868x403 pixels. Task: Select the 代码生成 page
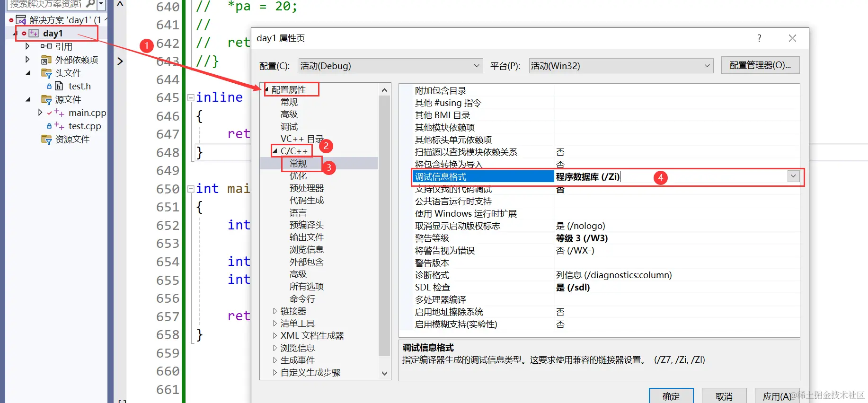[307, 201]
